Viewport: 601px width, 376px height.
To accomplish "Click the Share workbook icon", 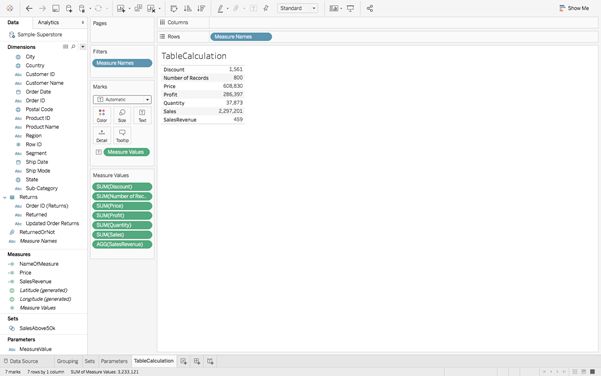I will (370, 8).
